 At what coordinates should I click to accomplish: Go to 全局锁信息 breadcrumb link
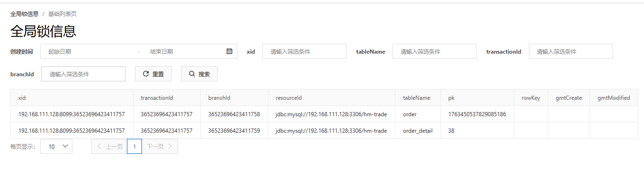point(24,14)
